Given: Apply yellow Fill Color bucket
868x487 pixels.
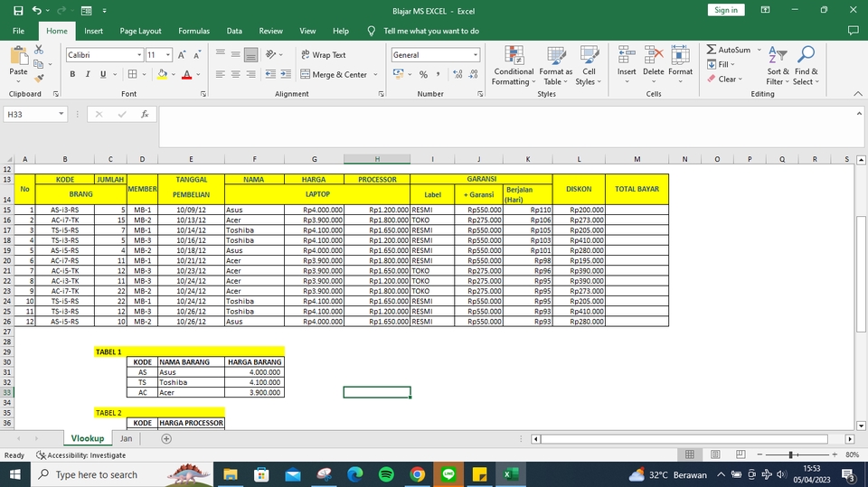Looking at the screenshot, I should pos(162,74).
